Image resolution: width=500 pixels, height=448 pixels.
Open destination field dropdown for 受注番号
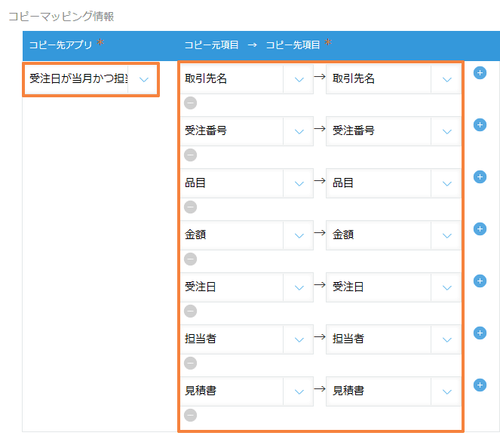coord(394,131)
